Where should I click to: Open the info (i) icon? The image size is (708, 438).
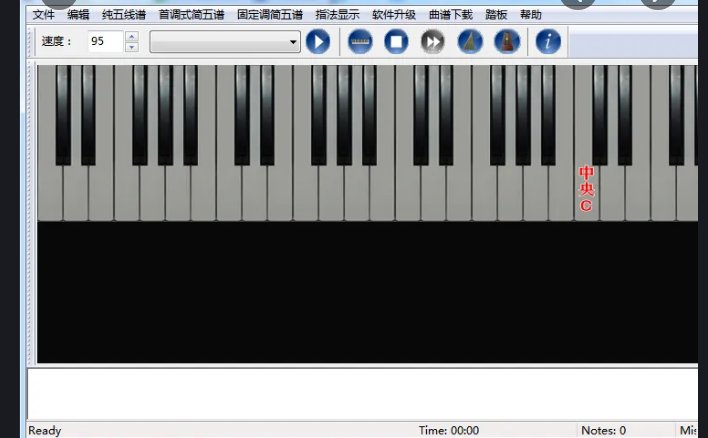coord(547,42)
